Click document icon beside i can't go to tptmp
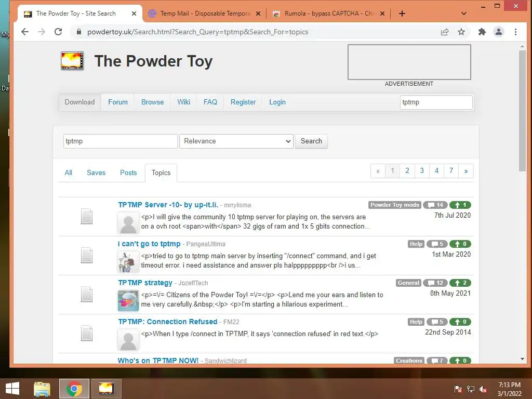Image resolution: width=532 pixels, height=399 pixels. pos(87,256)
